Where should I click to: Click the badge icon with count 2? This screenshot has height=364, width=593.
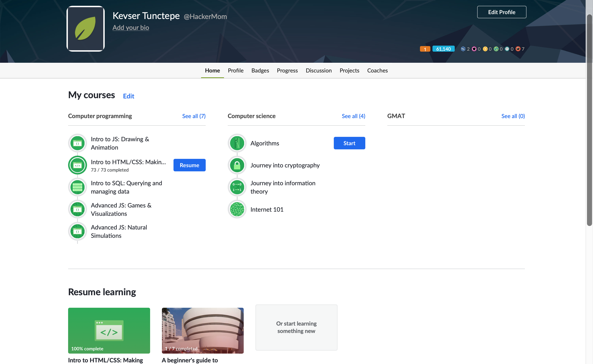[x=463, y=49]
